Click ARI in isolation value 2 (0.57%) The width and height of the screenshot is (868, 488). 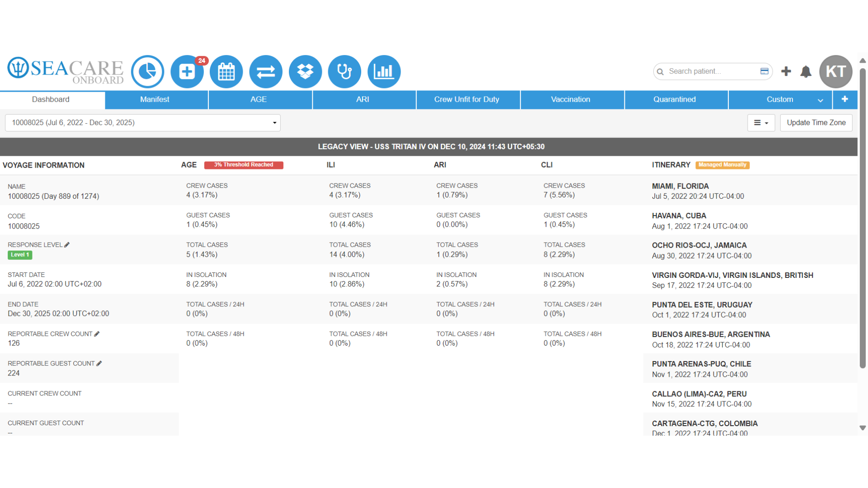click(452, 284)
